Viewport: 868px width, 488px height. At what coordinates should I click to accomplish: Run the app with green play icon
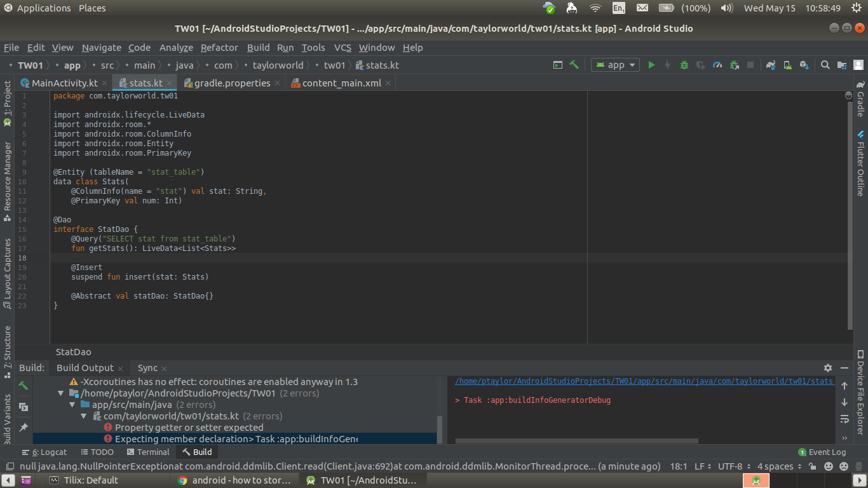point(651,65)
